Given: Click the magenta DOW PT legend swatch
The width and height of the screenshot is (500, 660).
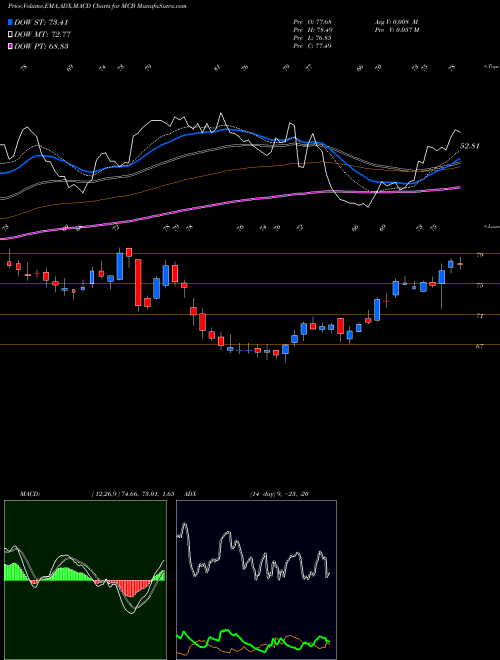Looking at the screenshot, I should [x=10, y=46].
